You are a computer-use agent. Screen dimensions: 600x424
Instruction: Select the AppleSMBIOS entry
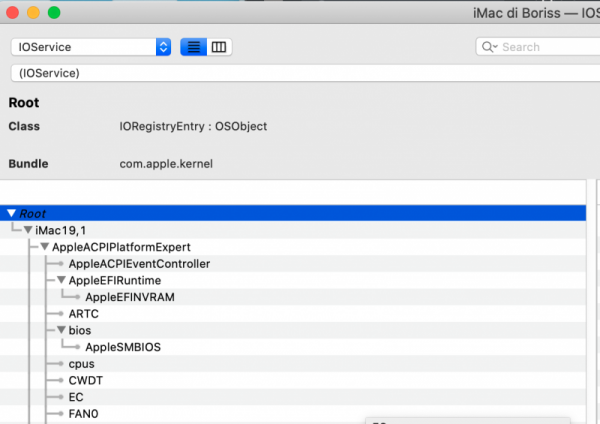click(123, 347)
